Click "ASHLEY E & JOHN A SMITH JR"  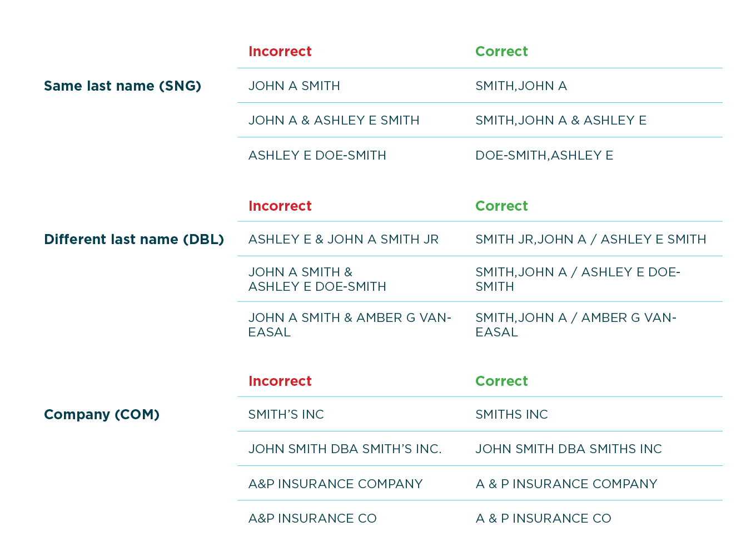click(343, 240)
